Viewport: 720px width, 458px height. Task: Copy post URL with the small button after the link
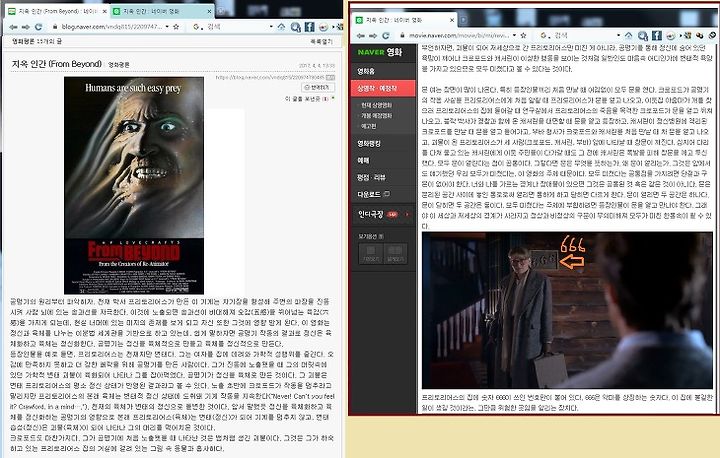(330, 77)
